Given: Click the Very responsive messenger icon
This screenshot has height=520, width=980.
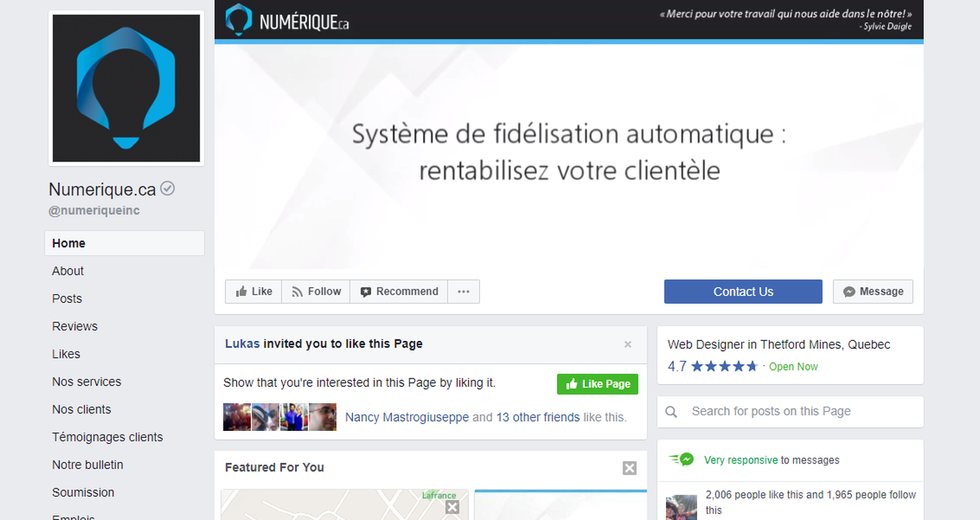Looking at the screenshot, I should (681, 459).
